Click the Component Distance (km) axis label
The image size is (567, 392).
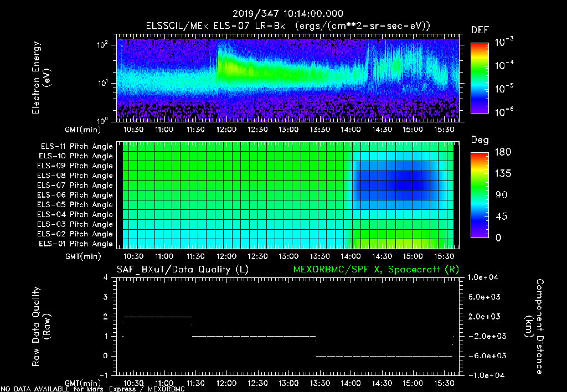pos(534,327)
